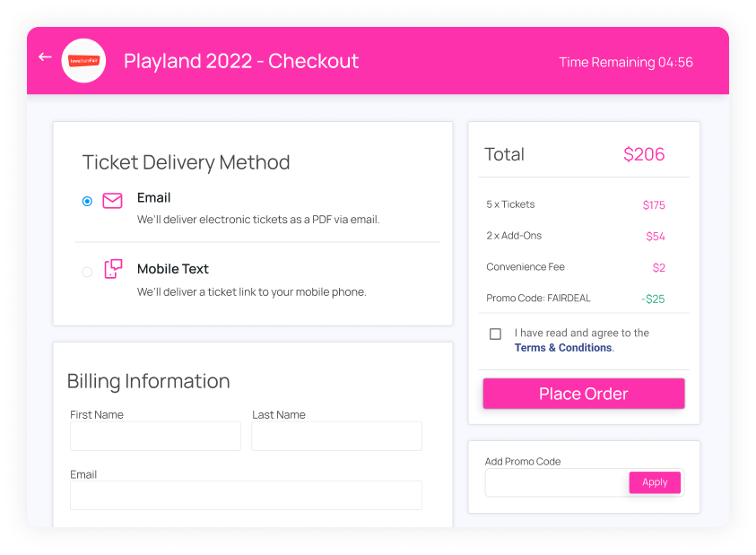756x555 pixels.
Task: Click into the Last Name field
Action: point(336,436)
